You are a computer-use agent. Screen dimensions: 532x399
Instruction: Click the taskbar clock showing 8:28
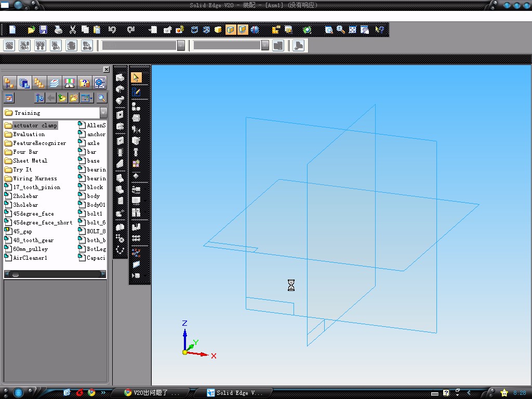click(x=520, y=393)
